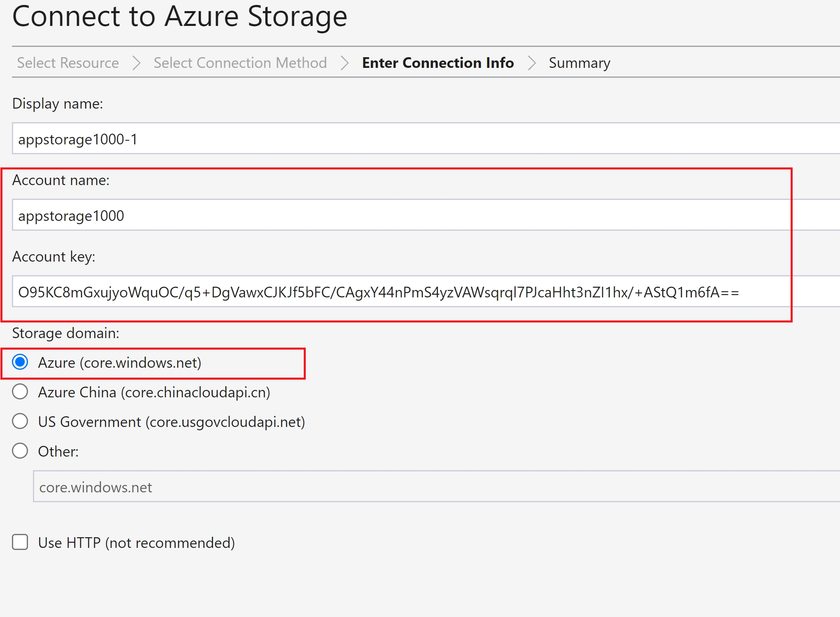Screen dimensions: 840x617
Task: Go back to Select Resource step
Action: pos(68,63)
